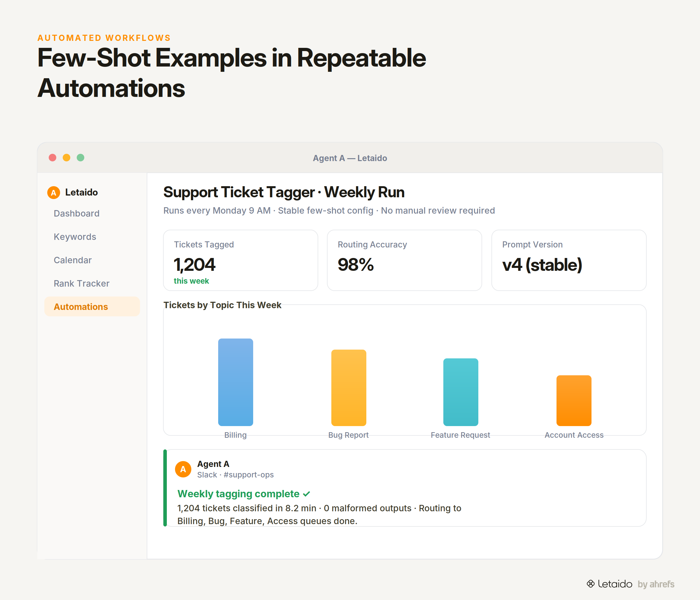Click the red window close dot

pos(52,158)
